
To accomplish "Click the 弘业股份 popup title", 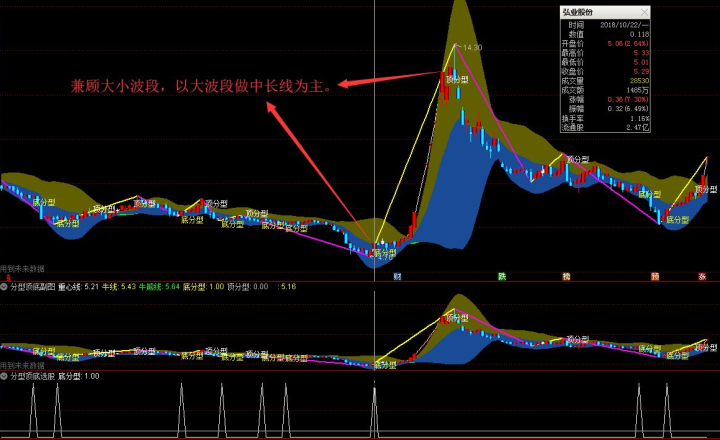I will pos(577,12).
